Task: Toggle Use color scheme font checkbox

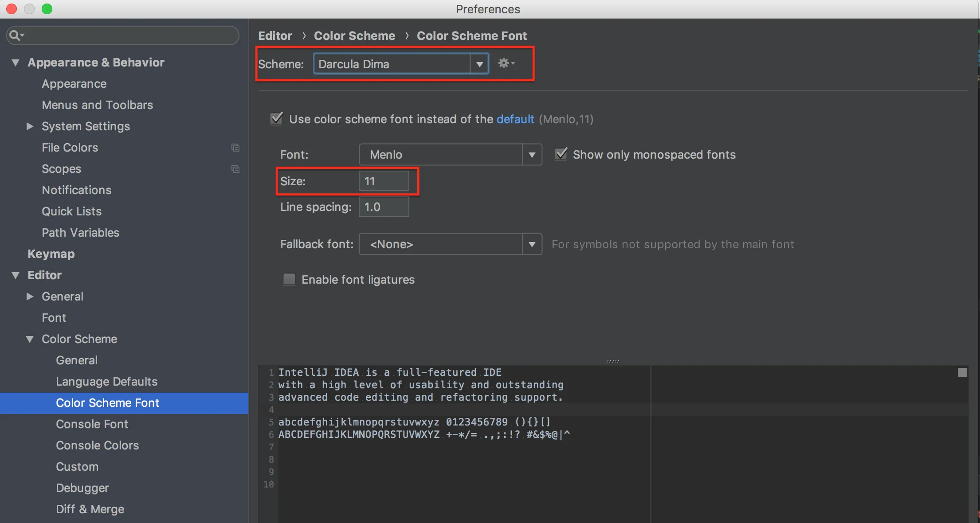Action: 277,119
